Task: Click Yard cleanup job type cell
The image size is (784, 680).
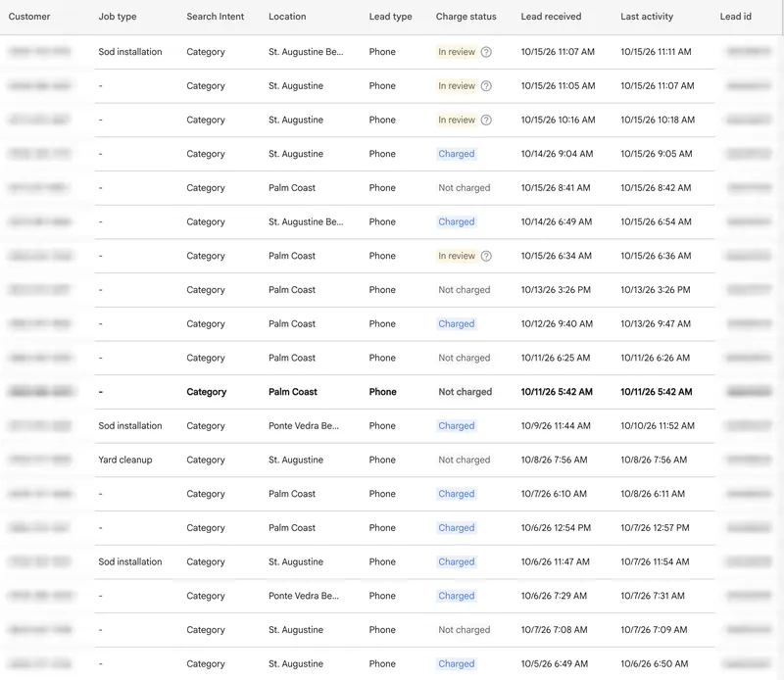Action: (x=125, y=460)
